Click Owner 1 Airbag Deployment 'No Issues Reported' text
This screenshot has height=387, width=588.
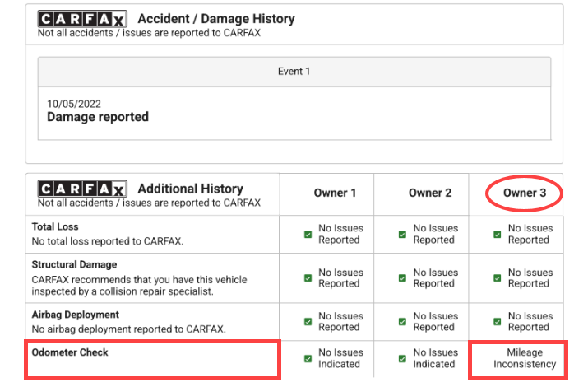click(340, 322)
